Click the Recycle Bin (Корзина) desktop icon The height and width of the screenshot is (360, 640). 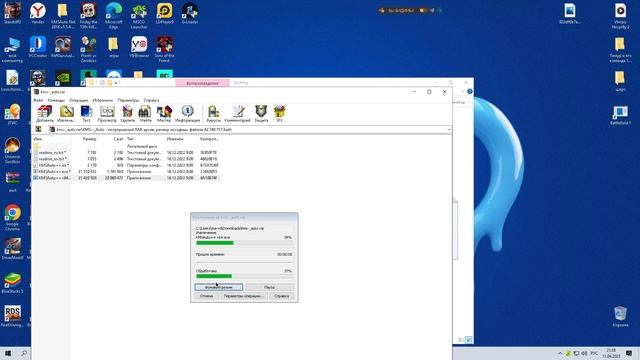pos(620,316)
